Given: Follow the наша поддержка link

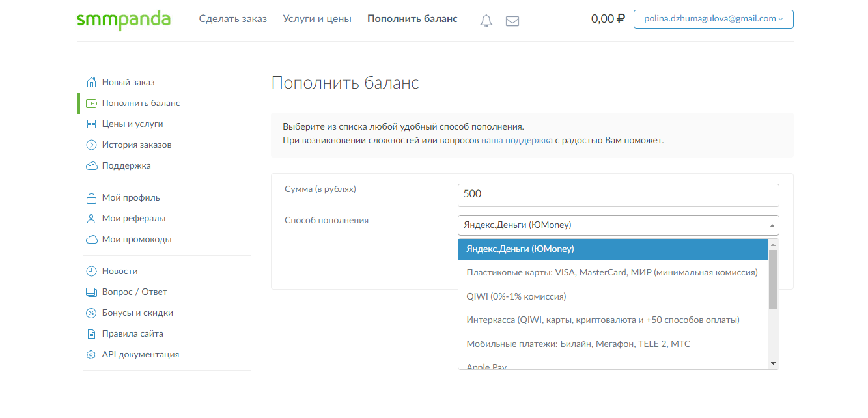Looking at the screenshot, I should point(517,140).
